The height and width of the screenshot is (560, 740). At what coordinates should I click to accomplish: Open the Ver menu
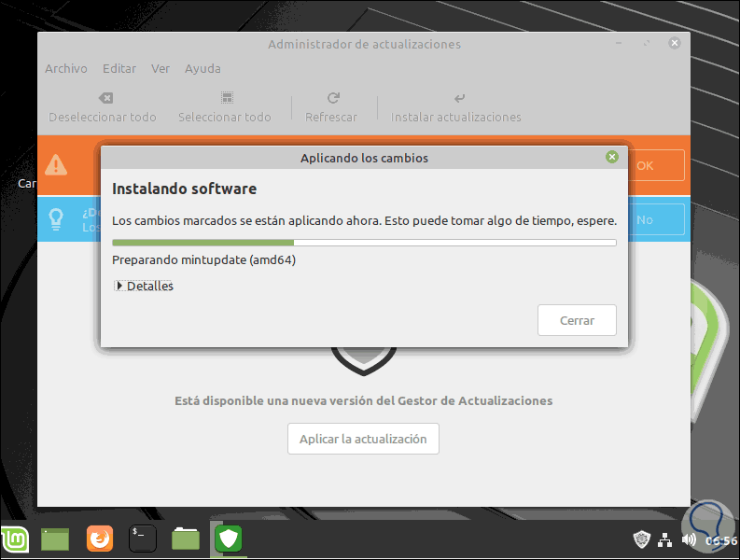pyautogui.click(x=161, y=68)
